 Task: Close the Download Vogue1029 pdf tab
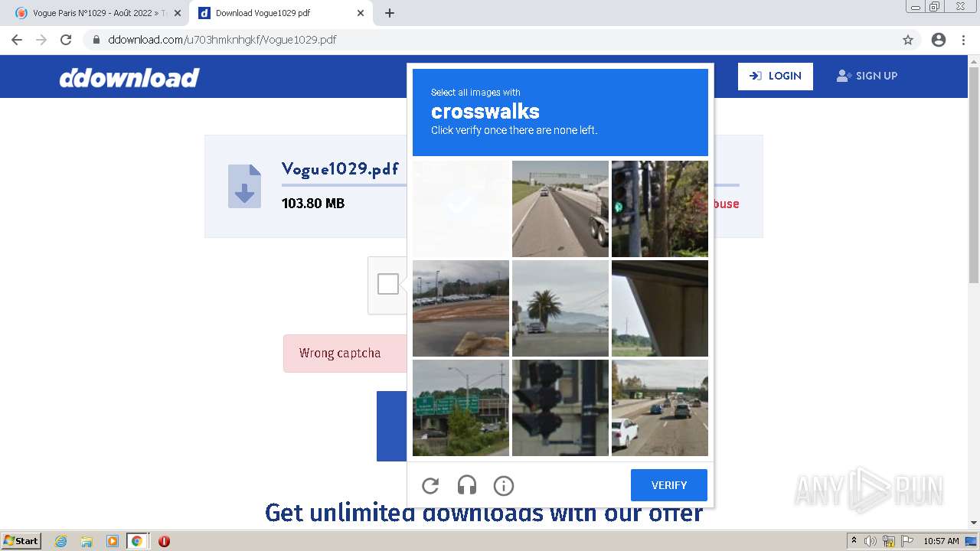coord(361,13)
